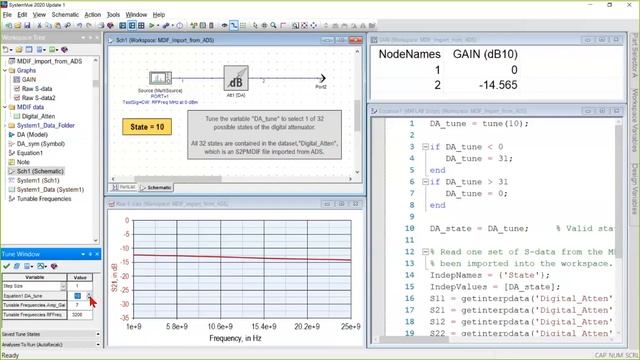Click the Port2 arrow symbol in the schematic
This screenshot has height=360, width=640.
click(x=322, y=78)
